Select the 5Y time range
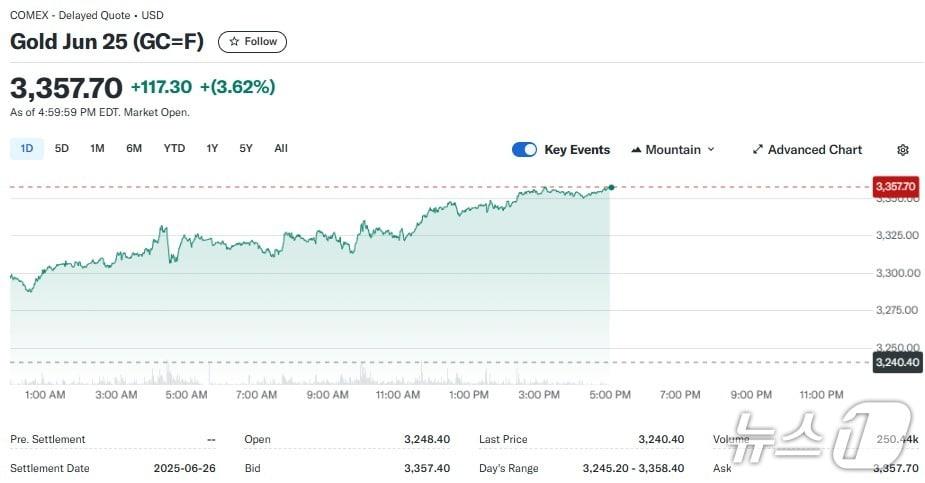Screen dimensions: 925x483 [x=246, y=149]
